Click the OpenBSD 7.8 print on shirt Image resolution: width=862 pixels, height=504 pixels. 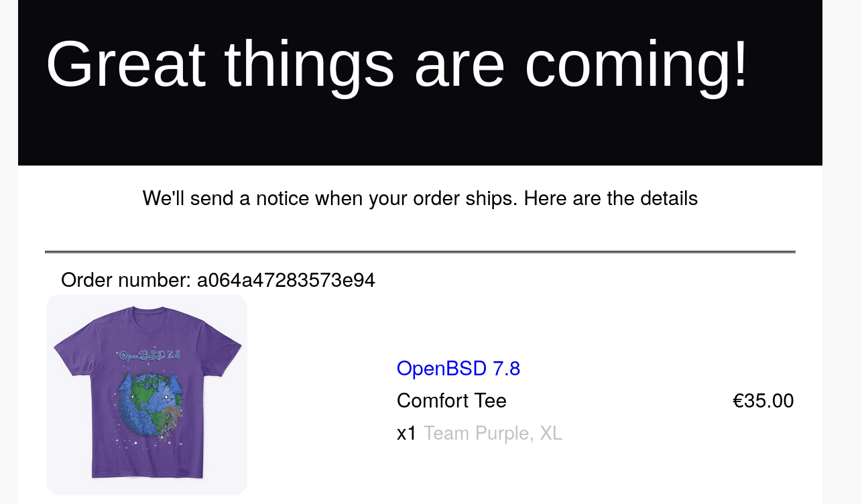[x=149, y=355]
